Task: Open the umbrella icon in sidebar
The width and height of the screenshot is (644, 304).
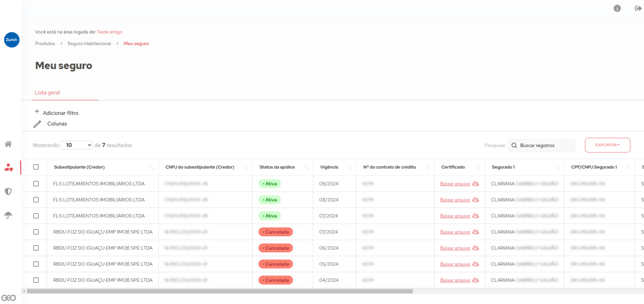Action: pyautogui.click(x=8, y=215)
